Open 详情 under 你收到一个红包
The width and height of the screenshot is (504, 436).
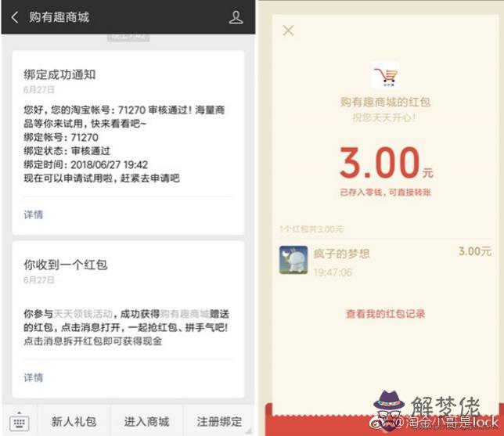33,377
